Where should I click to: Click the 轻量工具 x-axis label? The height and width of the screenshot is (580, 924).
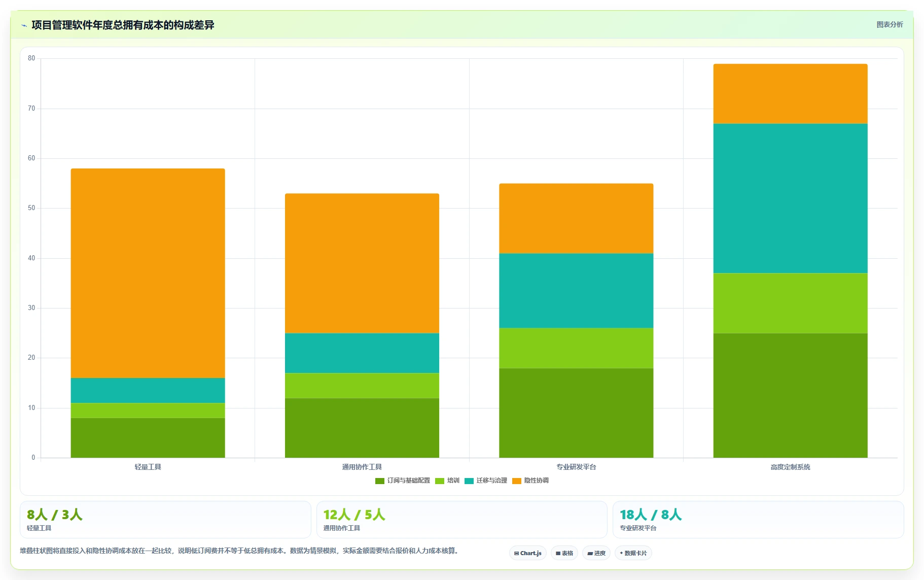(x=148, y=467)
